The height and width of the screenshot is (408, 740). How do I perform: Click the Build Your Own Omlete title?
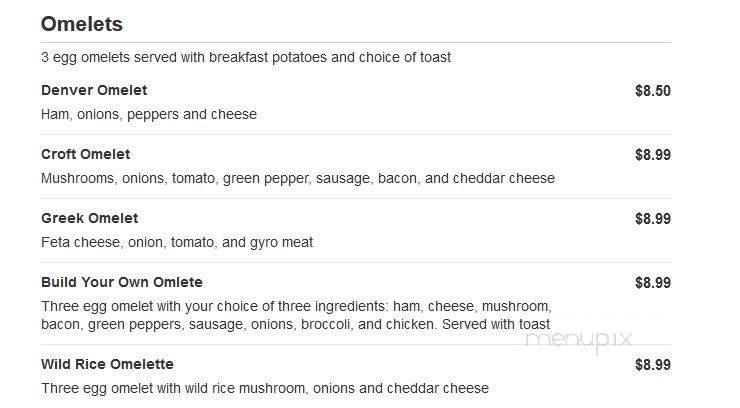[x=122, y=282]
